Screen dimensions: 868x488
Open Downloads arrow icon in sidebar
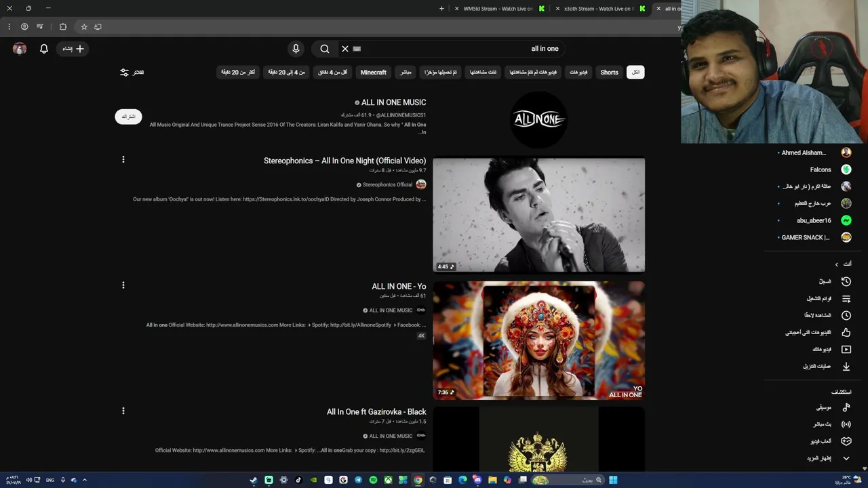[846, 367]
